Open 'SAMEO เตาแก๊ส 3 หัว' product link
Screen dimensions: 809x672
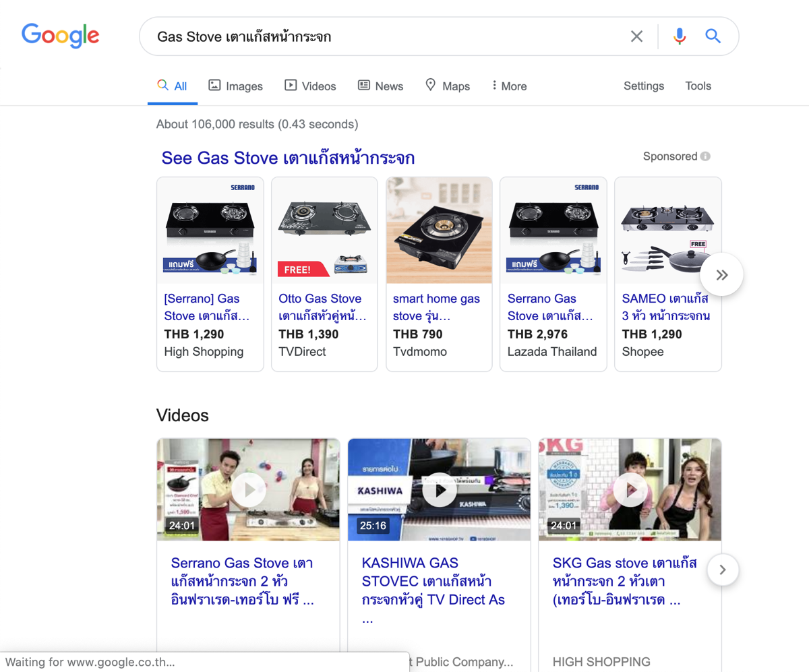(666, 307)
